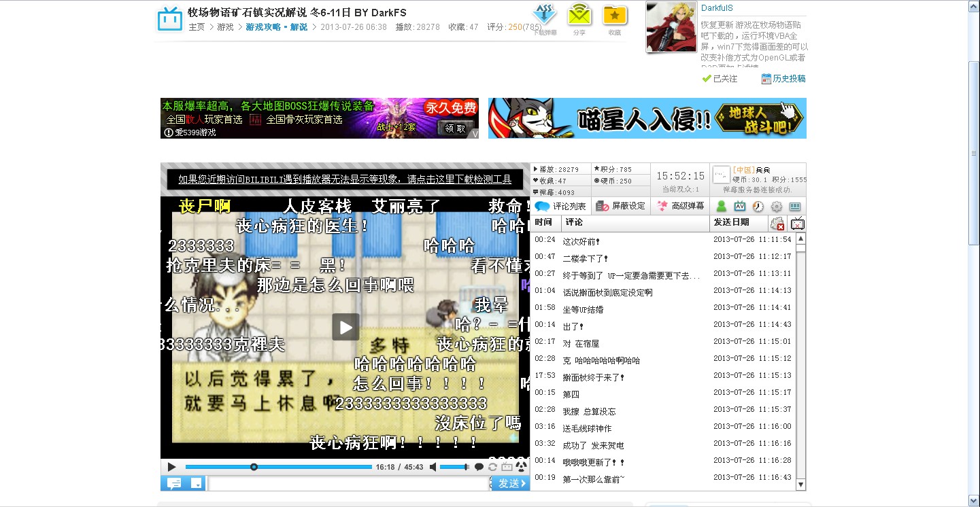Send the danmaku with 发送 button

(512, 483)
